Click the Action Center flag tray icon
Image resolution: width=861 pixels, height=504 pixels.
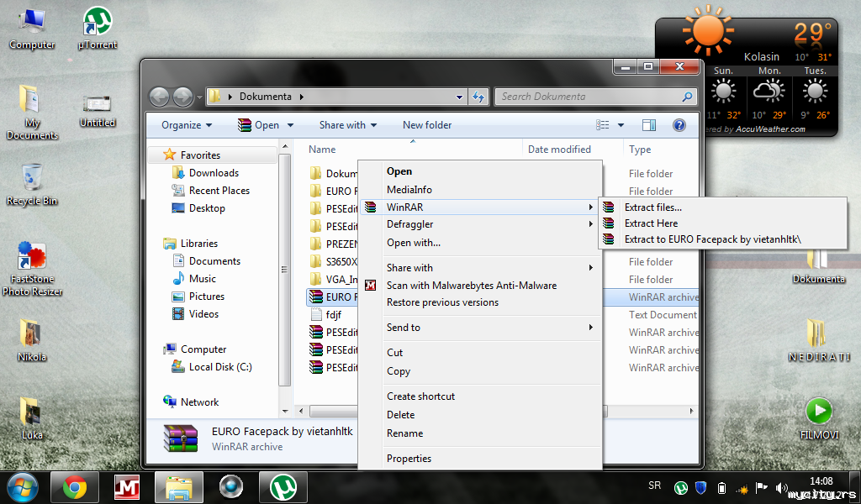pos(761,488)
